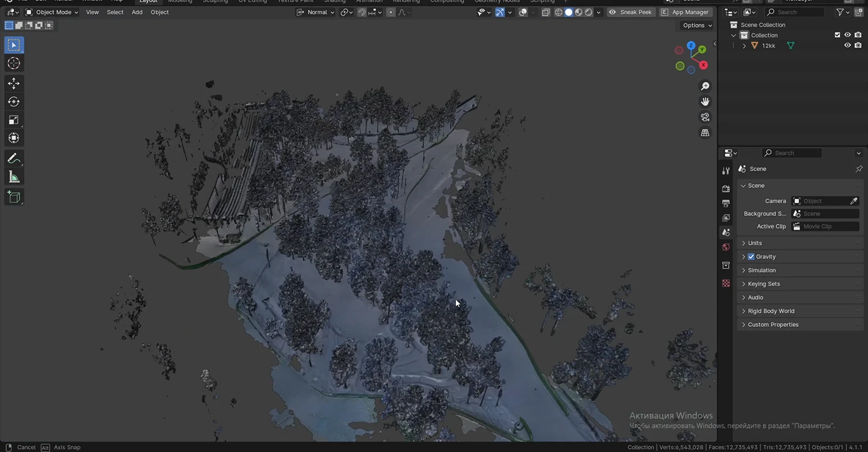The width and height of the screenshot is (868, 452).
Task: Open the World properties tab
Action: coord(726,247)
